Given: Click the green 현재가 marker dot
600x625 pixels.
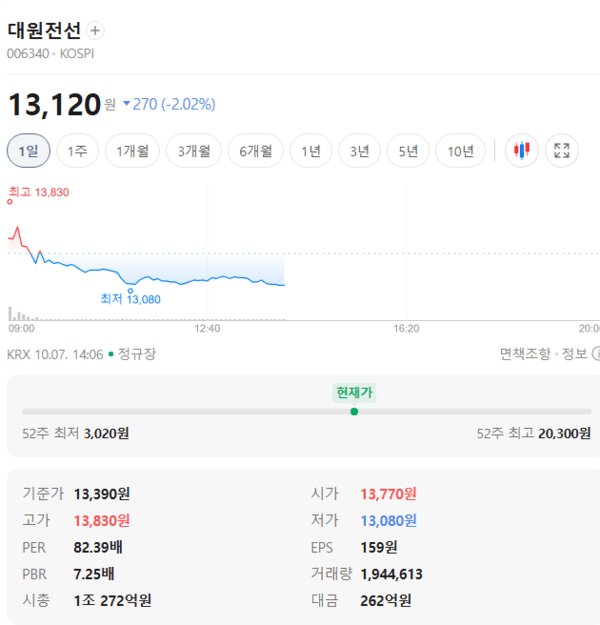Looking at the screenshot, I should pyautogui.click(x=354, y=412).
